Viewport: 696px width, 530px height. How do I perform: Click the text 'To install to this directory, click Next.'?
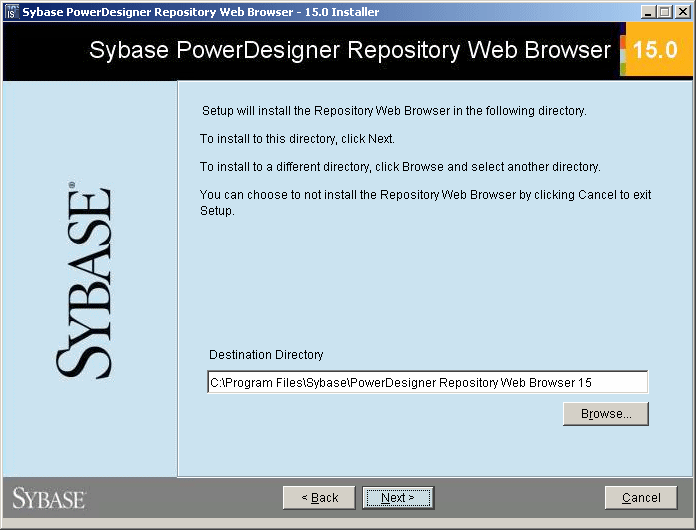click(x=297, y=139)
